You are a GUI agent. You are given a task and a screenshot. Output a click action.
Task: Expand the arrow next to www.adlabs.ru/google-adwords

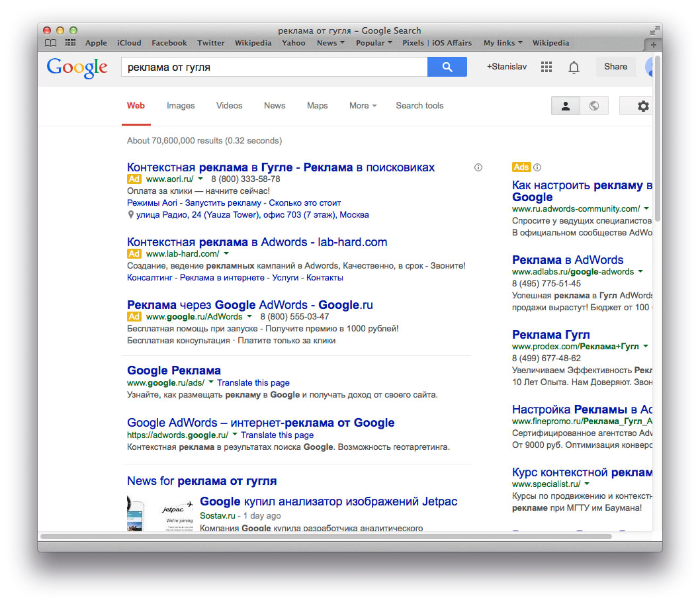coord(640,271)
